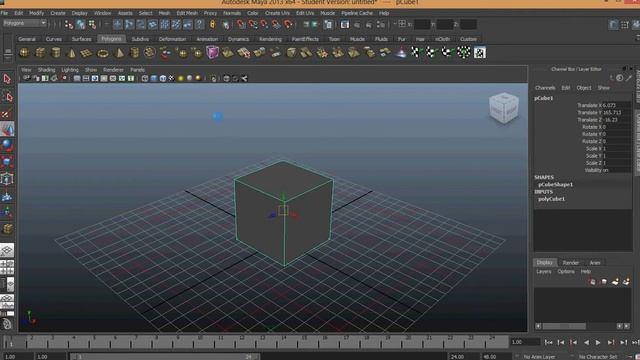Create a polygon sphere from the shelf

tap(24, 53)
